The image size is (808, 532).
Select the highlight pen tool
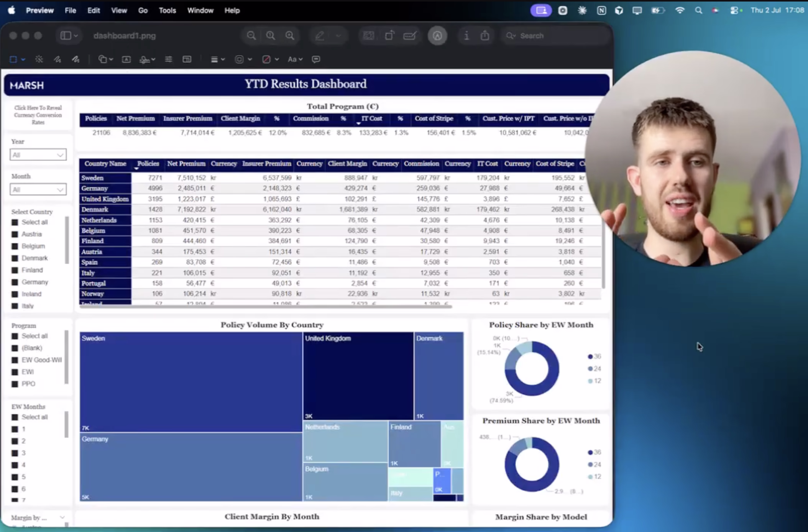pyautogui.click(x=320, y=36)
